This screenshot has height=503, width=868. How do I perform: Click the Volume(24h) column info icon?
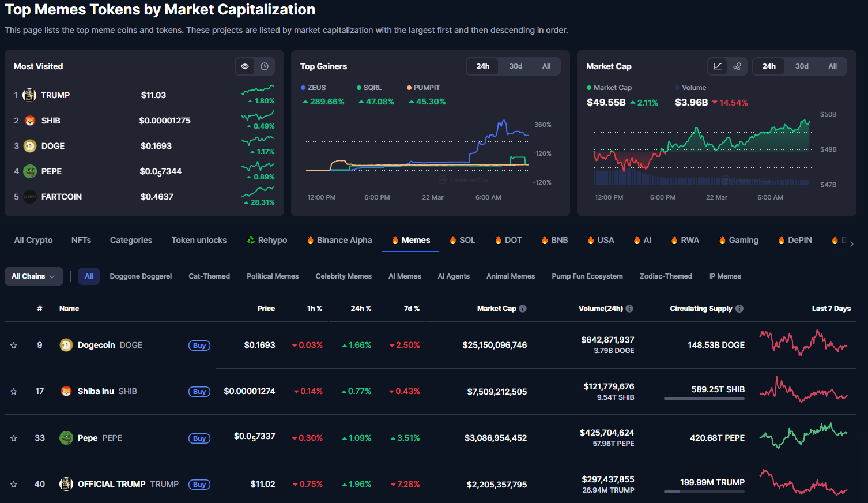[x=629, y=309]
